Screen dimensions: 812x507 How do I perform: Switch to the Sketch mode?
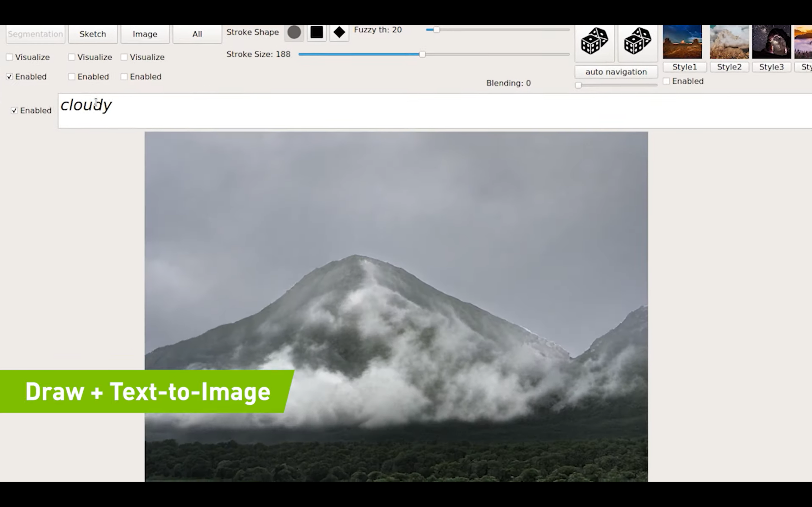coord(93,34)
